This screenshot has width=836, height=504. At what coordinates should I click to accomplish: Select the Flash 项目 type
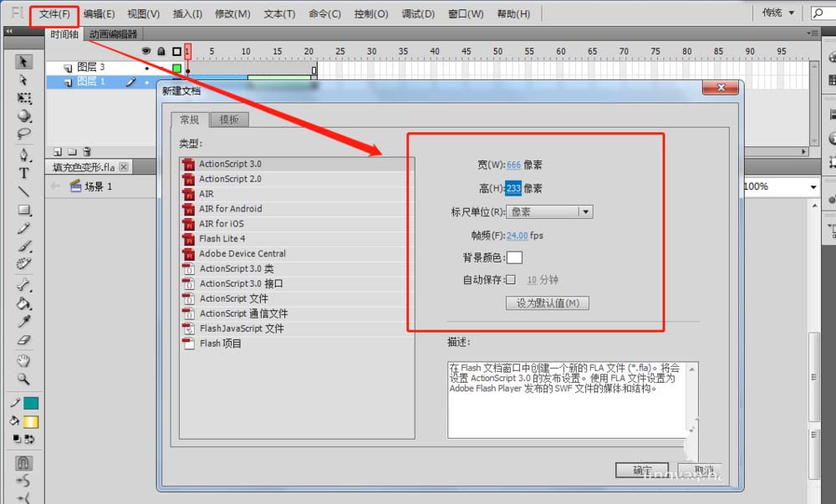click(x=297, y=344)
